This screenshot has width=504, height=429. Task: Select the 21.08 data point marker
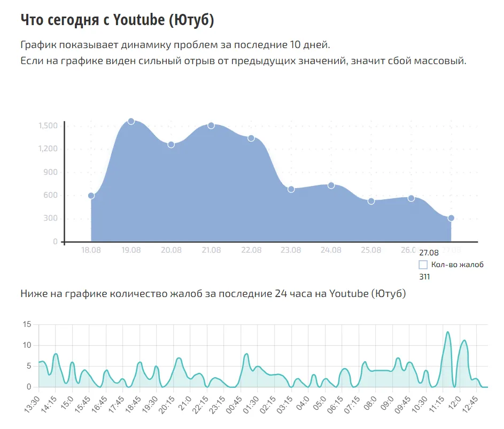pyautogui.click(x=211, y=126)
